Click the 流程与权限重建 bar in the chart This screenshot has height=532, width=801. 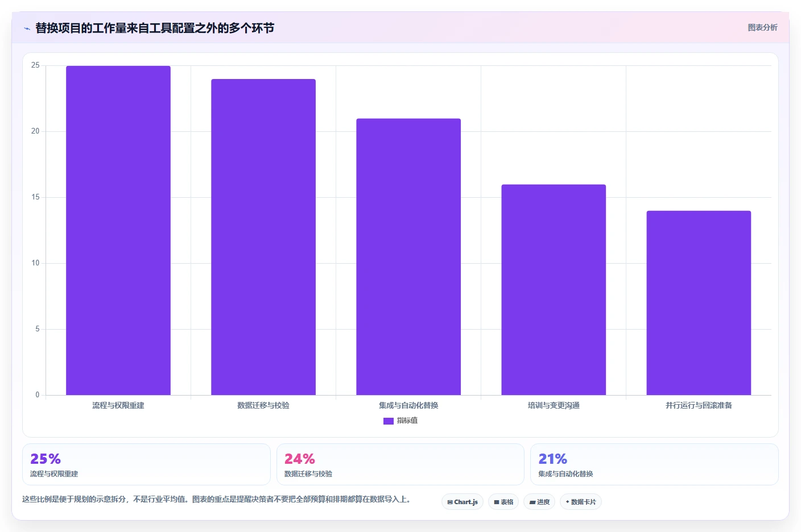point(118,230)
